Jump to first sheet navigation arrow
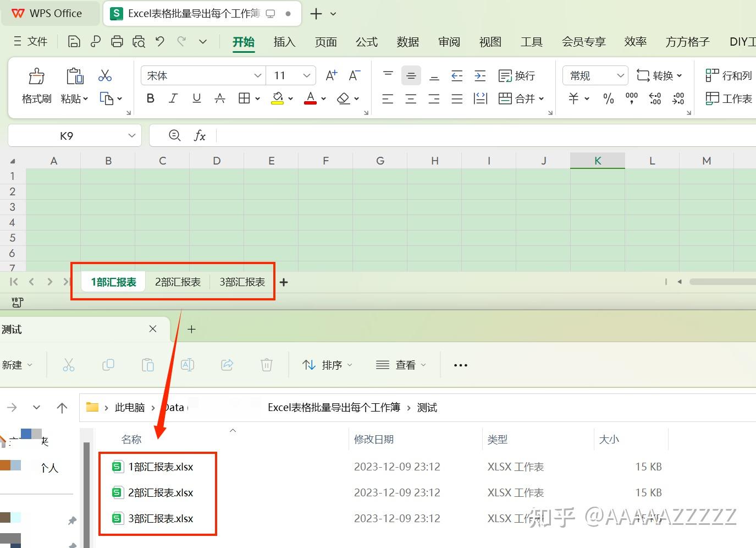 14,282
